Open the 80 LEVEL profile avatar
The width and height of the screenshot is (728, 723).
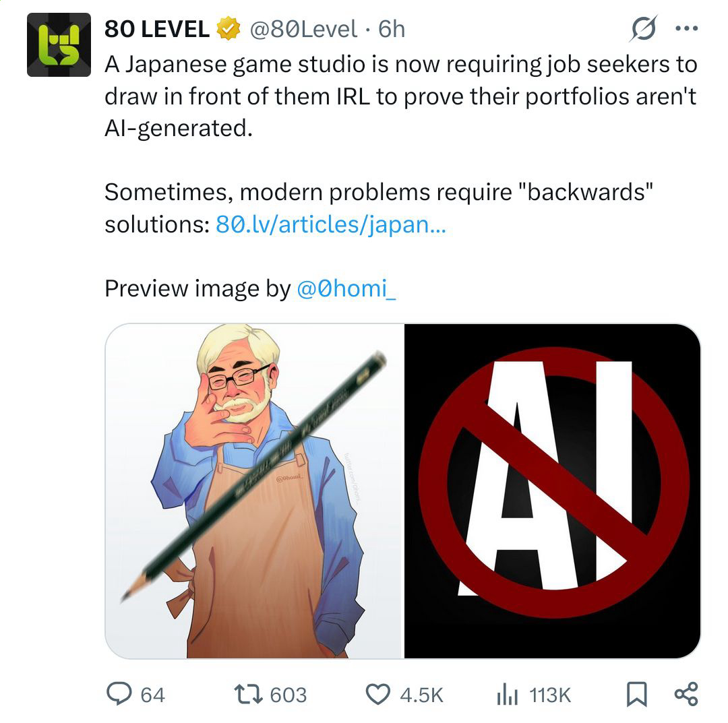(59, 44)
